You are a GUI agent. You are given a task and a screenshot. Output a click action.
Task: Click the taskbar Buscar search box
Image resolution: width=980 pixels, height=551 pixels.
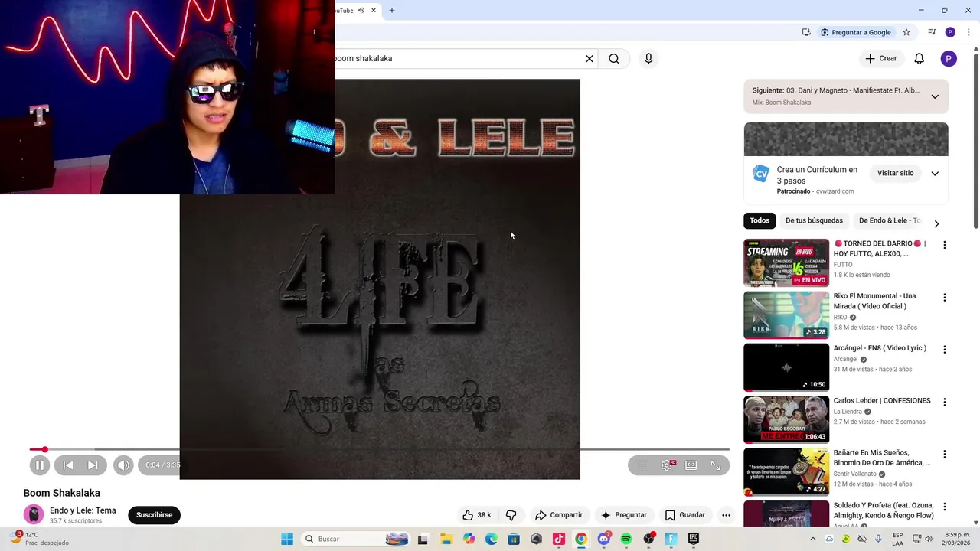coord(355,539)
